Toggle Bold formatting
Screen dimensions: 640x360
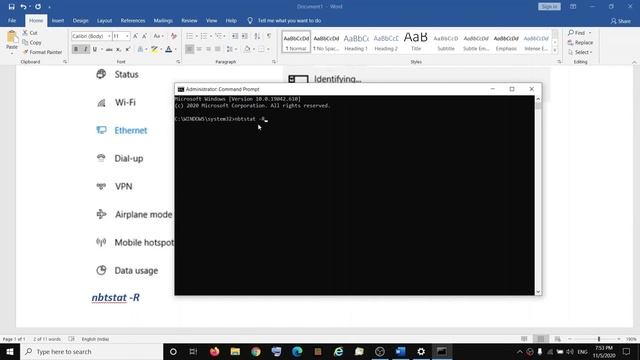click(x=76, y=49)
